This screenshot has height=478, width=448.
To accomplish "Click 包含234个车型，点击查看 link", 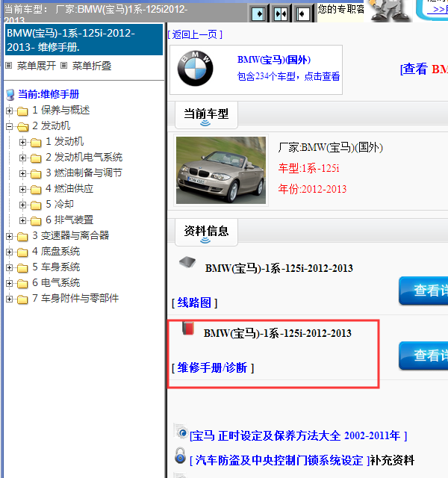I will point(288,76).
